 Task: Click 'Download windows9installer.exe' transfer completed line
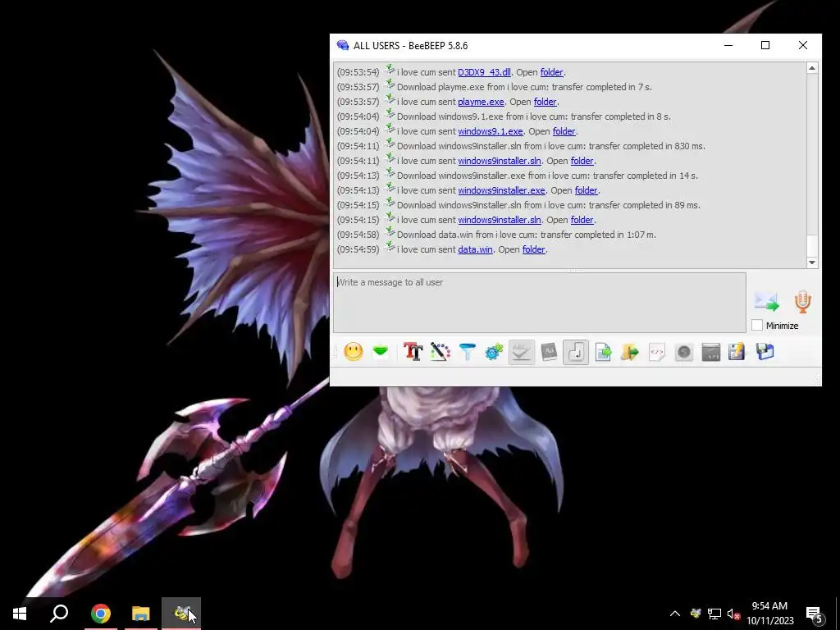coord(547,176)
